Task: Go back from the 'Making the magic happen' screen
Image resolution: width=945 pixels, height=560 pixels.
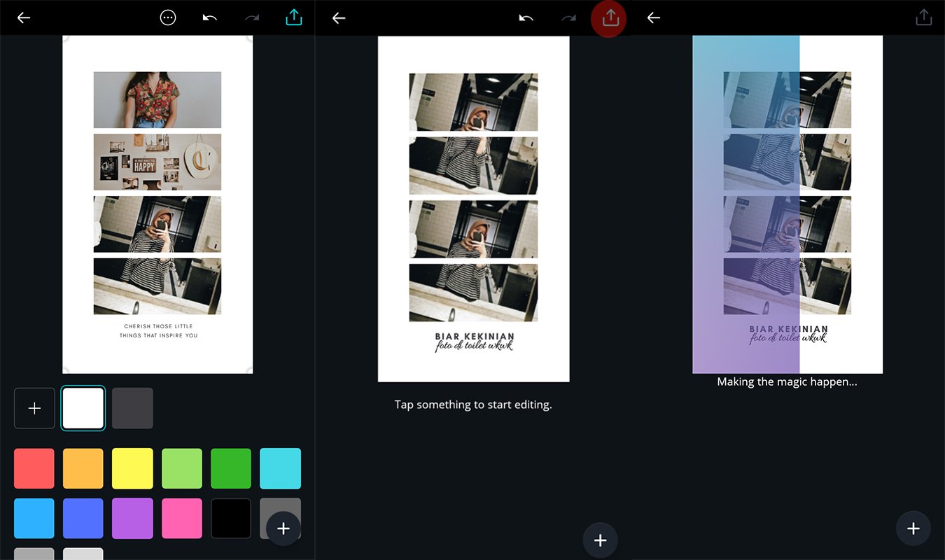Action: pyautogui.click(x=654, y=17)
